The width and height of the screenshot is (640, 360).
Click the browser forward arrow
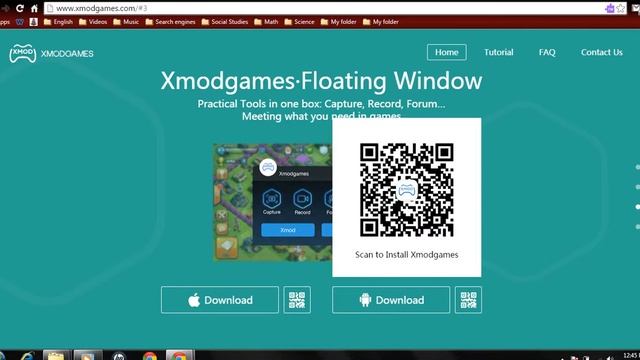coord(5,8)
